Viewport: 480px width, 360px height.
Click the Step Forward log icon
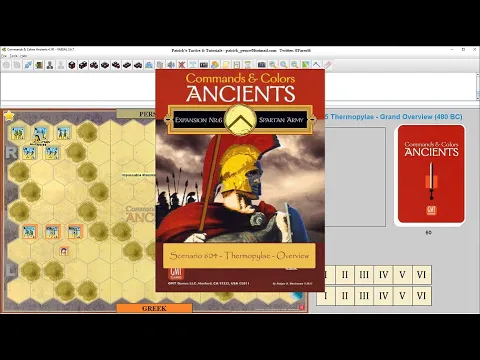click(x=17, y=65)
